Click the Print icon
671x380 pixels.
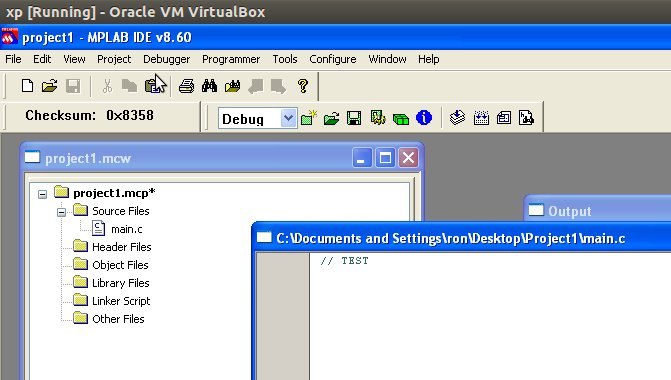[186, 86]
